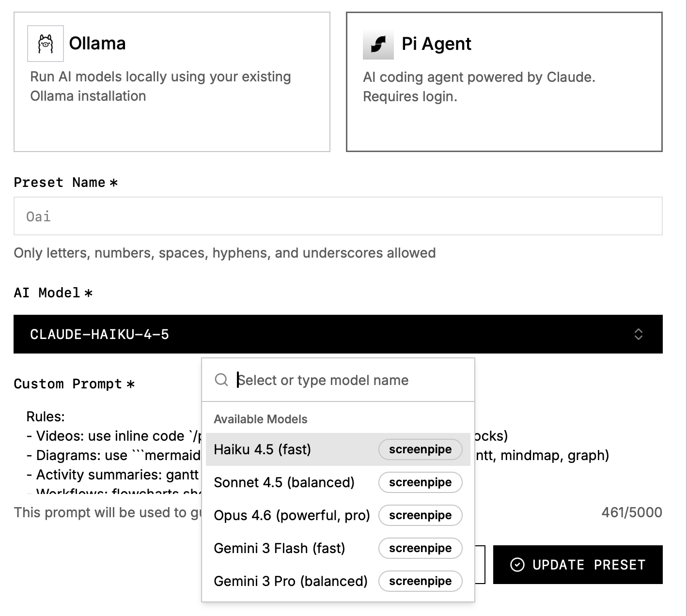687x616 pixels.
Task: Click the screenpipe badge beside Gemini 3 Pro
Action: (420, 581)
